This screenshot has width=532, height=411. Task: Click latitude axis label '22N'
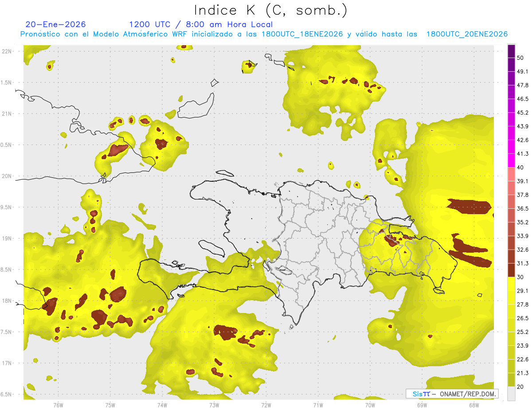click(7, 51)
